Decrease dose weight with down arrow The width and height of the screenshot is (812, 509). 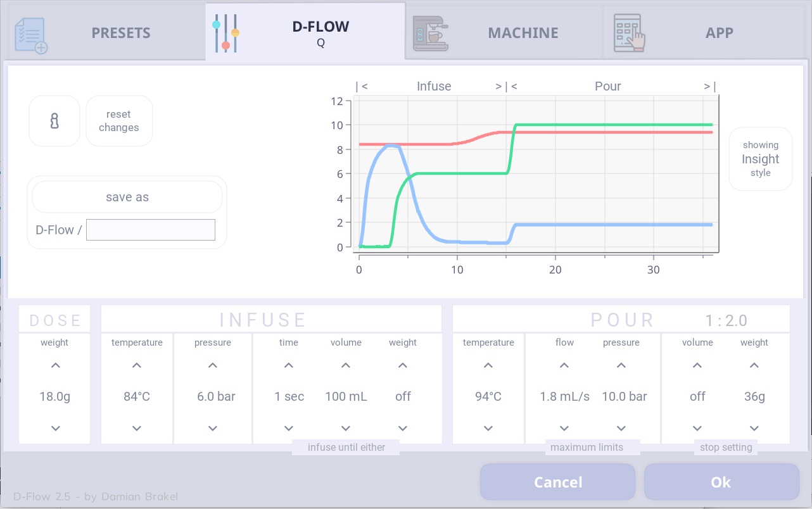(x=55, y=428)
